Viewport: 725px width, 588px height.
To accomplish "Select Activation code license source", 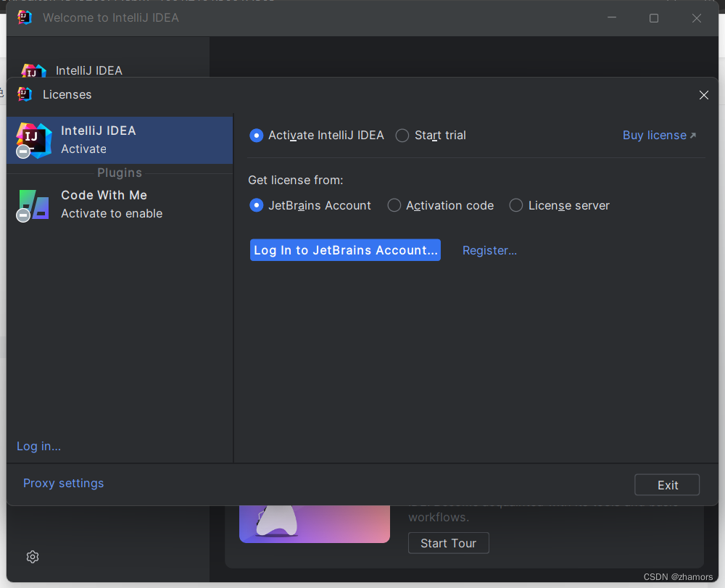I will coord(440,205).
